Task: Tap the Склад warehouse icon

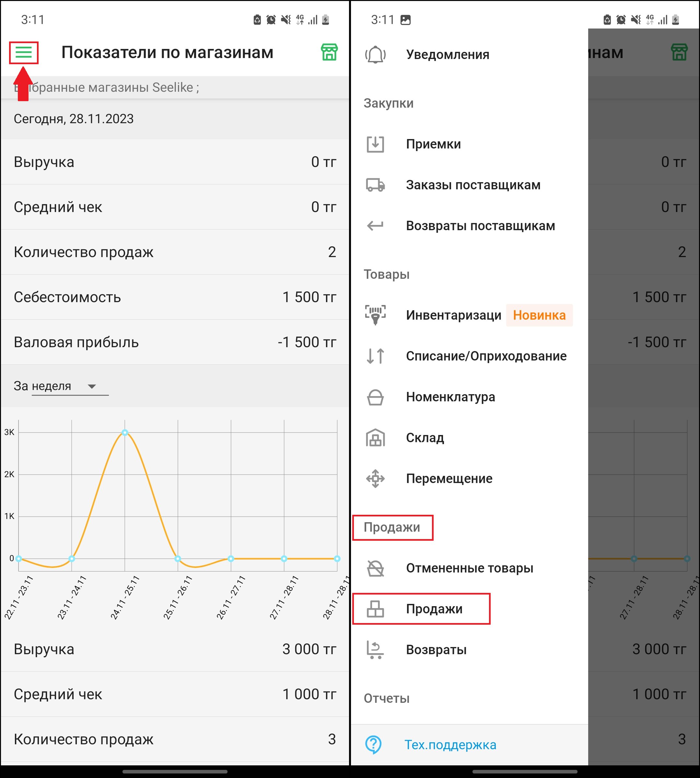Action: click(375, 438)
